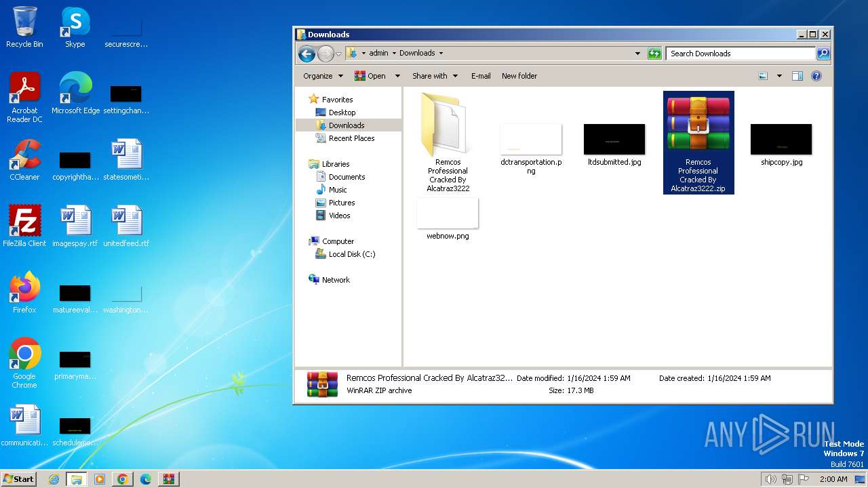Viewport: 868px width, 488px height.
Task: Open Explorer help button
Action: tap(816, 76)
